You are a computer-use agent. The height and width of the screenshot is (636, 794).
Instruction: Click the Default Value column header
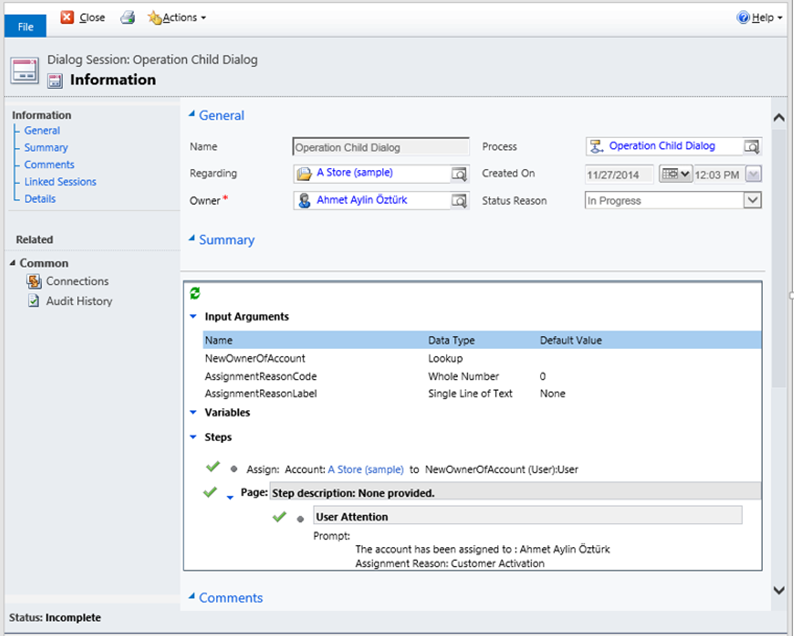pyautogui.click(x=571, y=340)
